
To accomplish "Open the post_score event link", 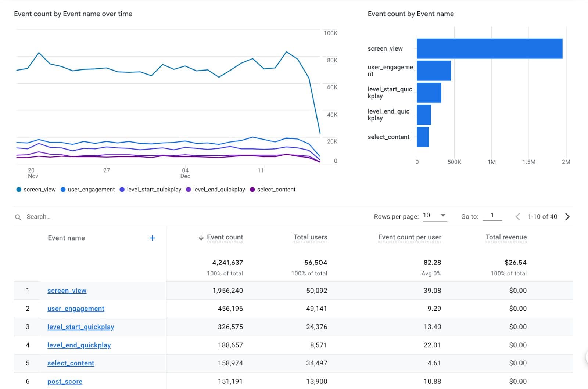I will pos(65,382).
